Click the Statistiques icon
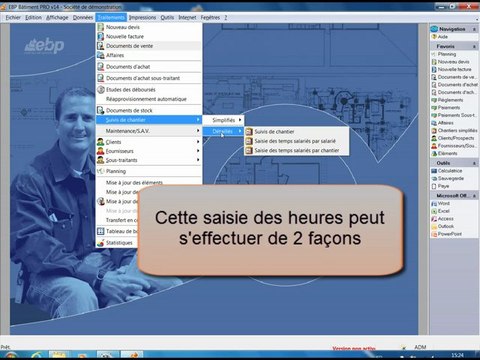This screenshot has width=480, height=360. tap(101, 243)
